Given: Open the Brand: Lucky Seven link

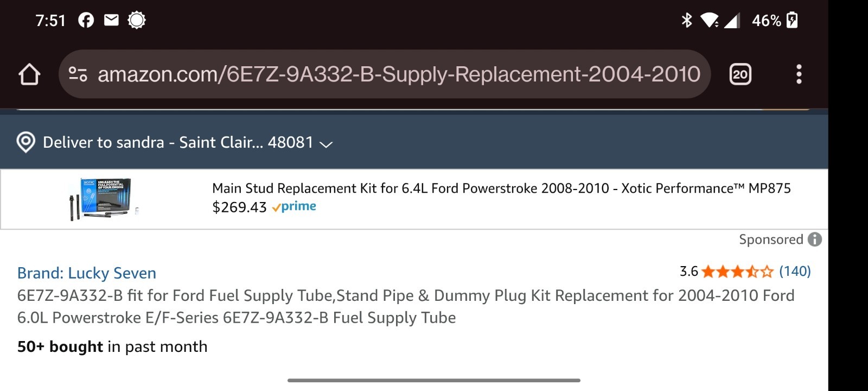Looking at the screenshot, I should click(87, 273).
